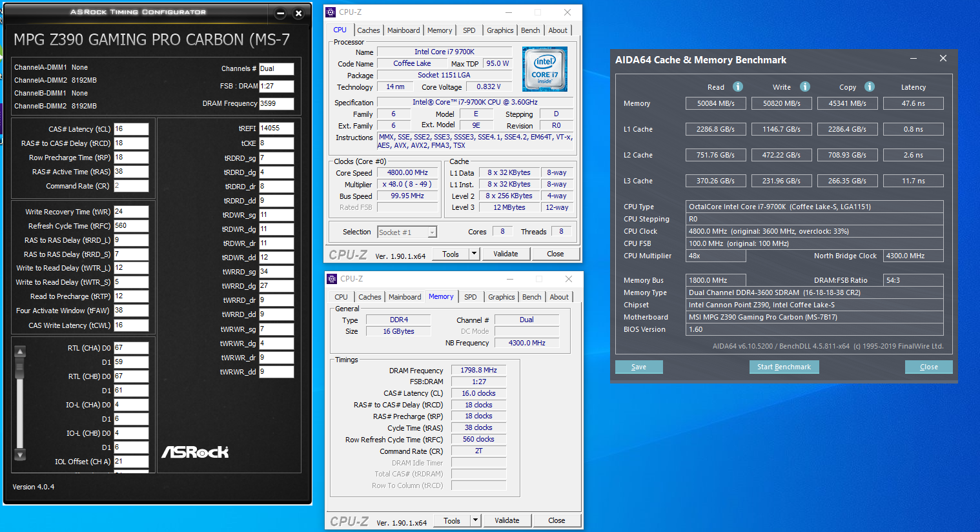Click the tCKE field in ASRock
Viewport: 980px width, 532px height.
pos(276,143)
